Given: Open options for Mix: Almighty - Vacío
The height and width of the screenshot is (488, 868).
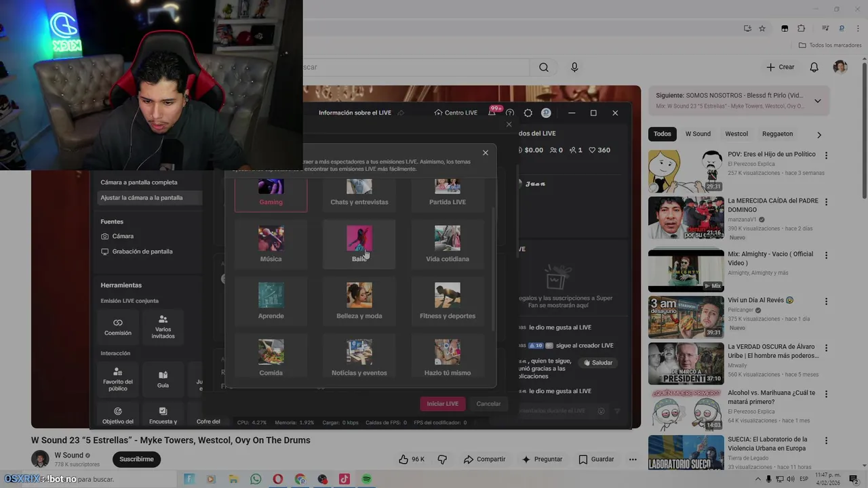Looking at the screenshot, I should [x=826, y=256].
